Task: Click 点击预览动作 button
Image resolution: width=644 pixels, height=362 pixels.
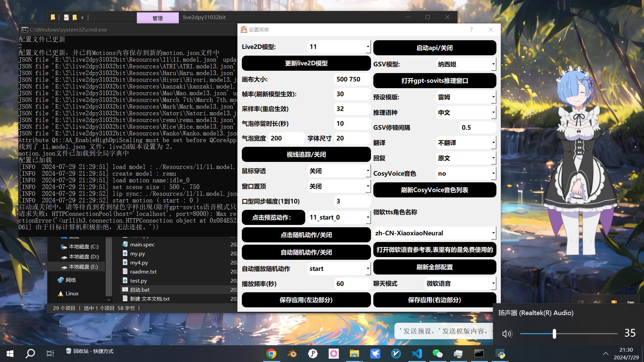Action: [x=273, y=218]
